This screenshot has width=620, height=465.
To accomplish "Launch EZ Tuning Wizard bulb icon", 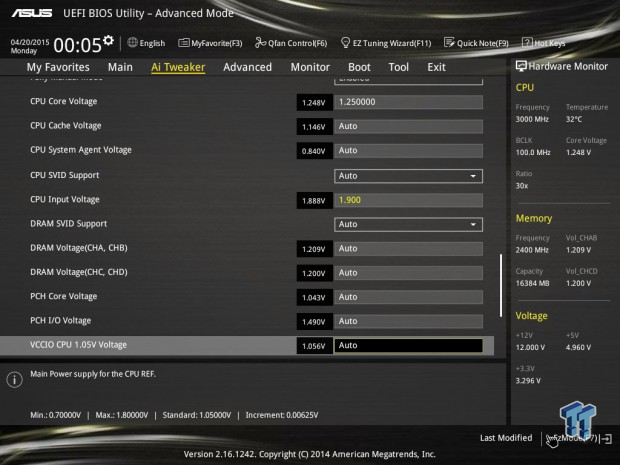I will (345, 43).
